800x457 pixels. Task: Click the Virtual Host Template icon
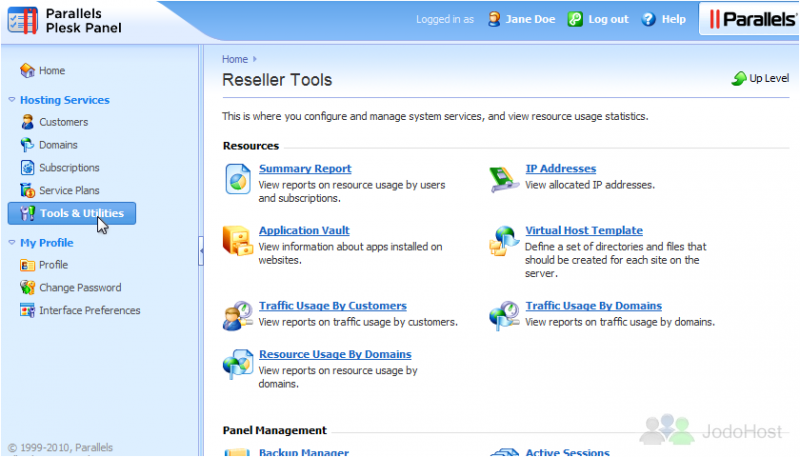click(504, 241)
